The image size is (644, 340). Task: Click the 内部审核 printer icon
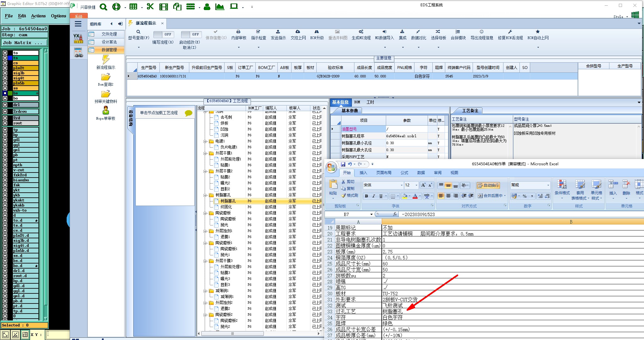[238, 32]
